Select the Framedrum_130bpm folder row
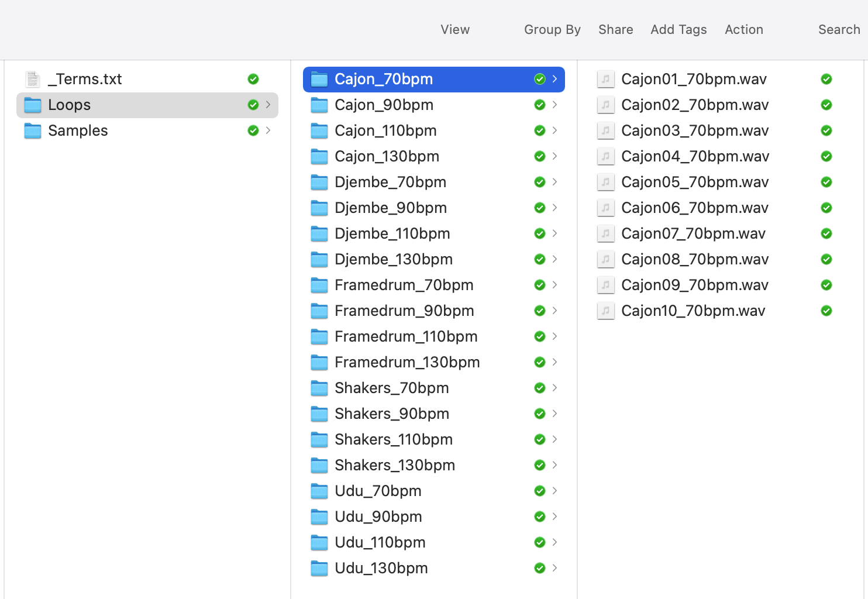868x599 pixels. point(407,362)
